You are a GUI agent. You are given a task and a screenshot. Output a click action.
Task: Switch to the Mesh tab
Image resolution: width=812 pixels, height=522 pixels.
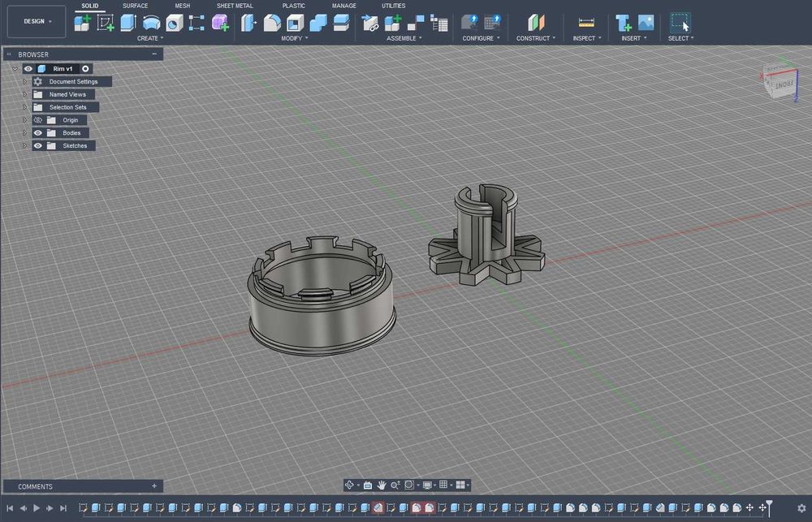tap(182, 6)
